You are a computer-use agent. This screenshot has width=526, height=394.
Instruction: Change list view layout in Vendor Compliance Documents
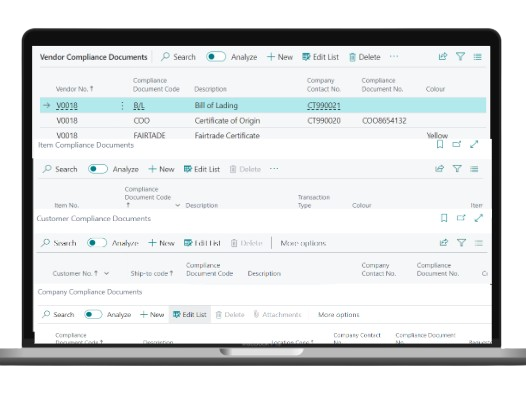tap(477, 57)
